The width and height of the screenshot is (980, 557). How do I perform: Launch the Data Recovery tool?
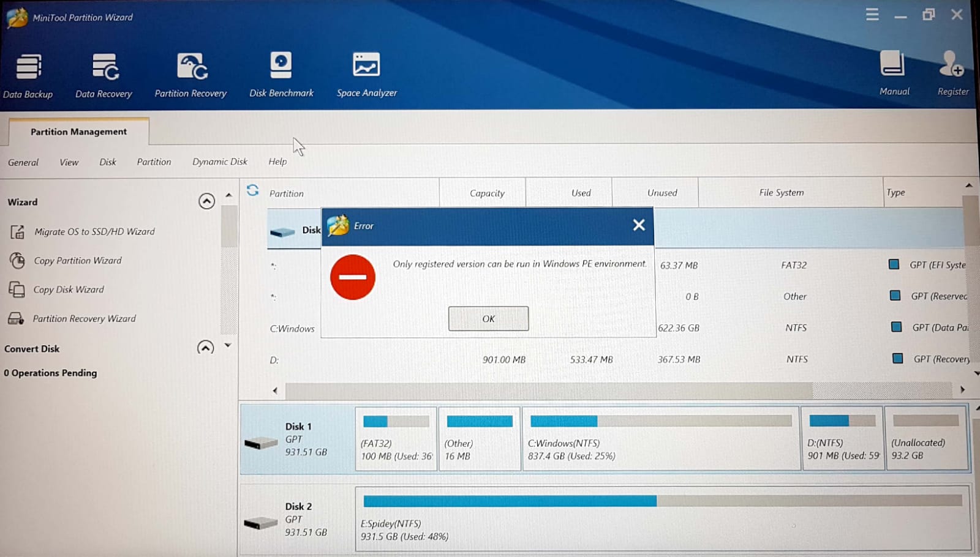point(104,77)
